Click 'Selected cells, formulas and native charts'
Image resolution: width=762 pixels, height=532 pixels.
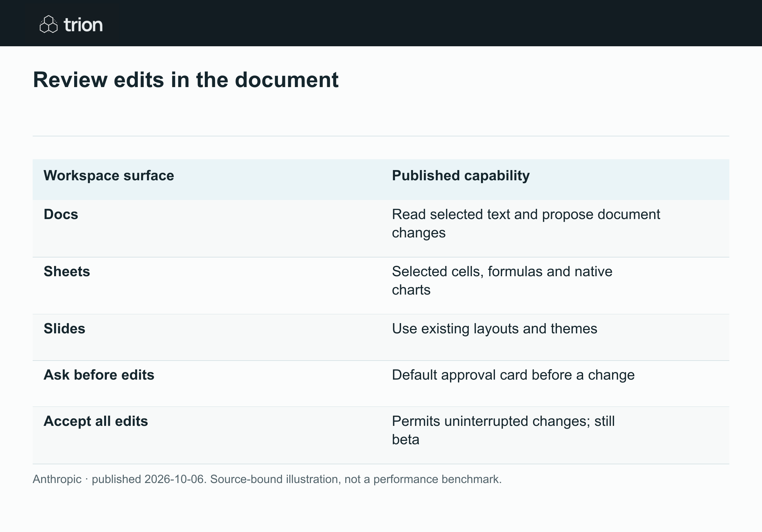coord(502,281)
